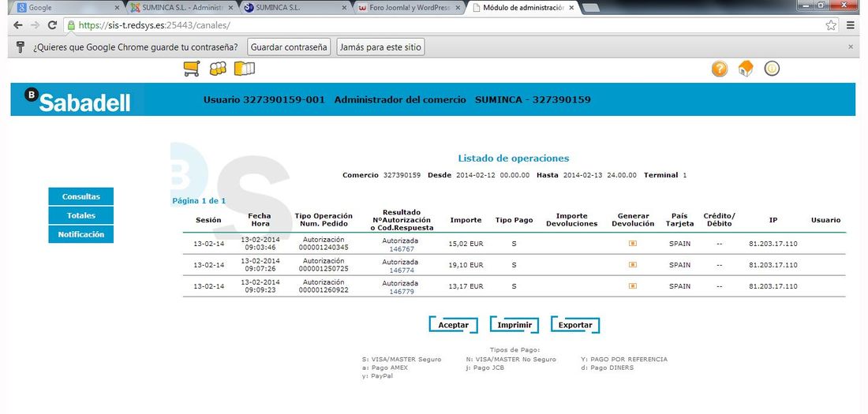Click the Página 1 de 1 text
This screenshot has width=868, height=414.
pyautogui.click(x=199, y=201)
